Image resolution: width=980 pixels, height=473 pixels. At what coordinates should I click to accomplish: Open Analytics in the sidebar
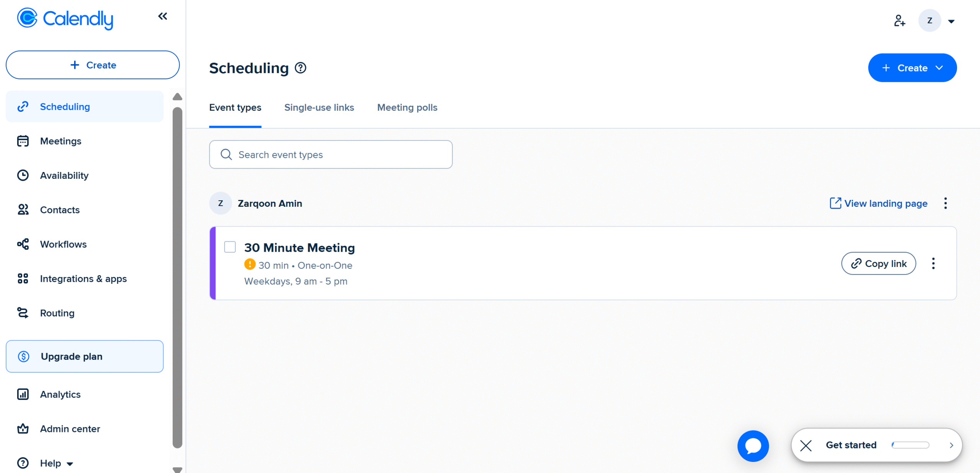pos(85,394)
